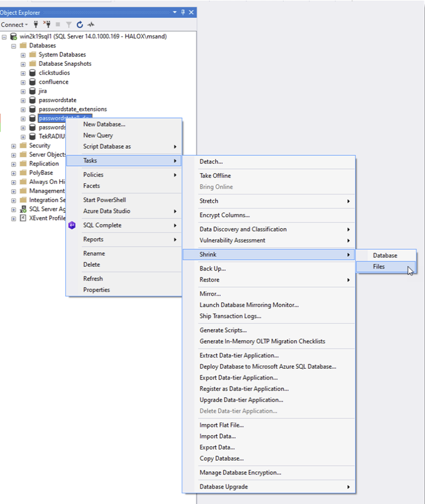Click the Replication folder icon
The width and height of the screenshot is (425, 504).
[23, 164]
